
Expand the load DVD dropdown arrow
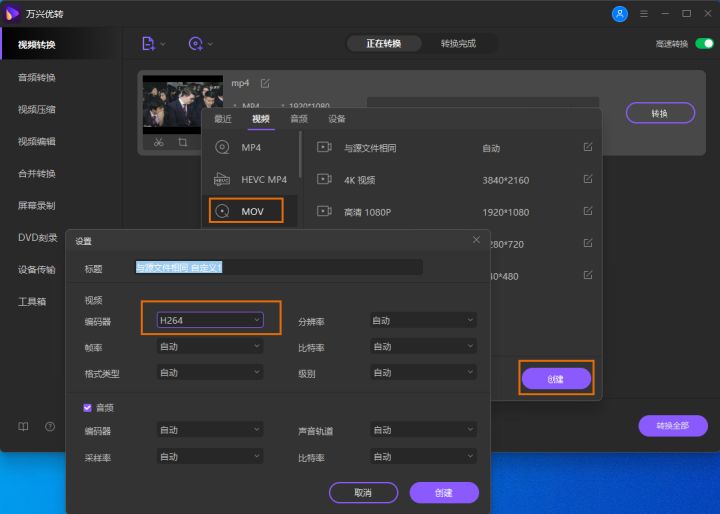(210, 44)
